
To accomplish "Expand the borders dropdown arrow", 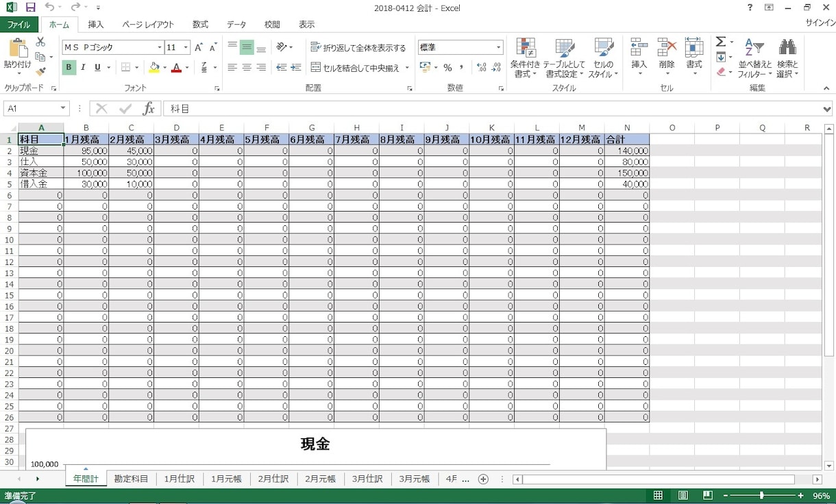I will (137, 67).
